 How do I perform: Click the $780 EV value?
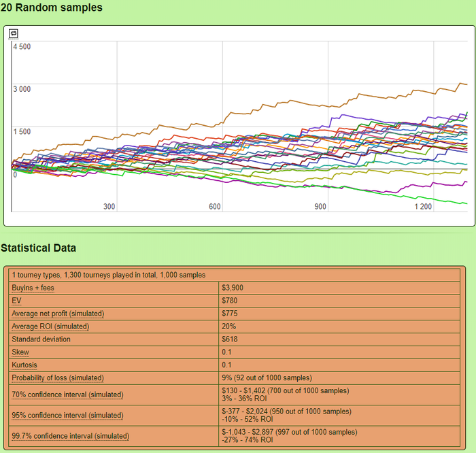click(230, 301)
